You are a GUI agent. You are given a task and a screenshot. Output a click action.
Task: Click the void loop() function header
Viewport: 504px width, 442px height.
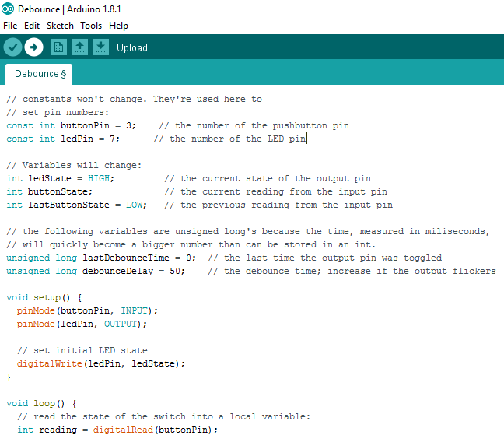(x=41, y=403)
